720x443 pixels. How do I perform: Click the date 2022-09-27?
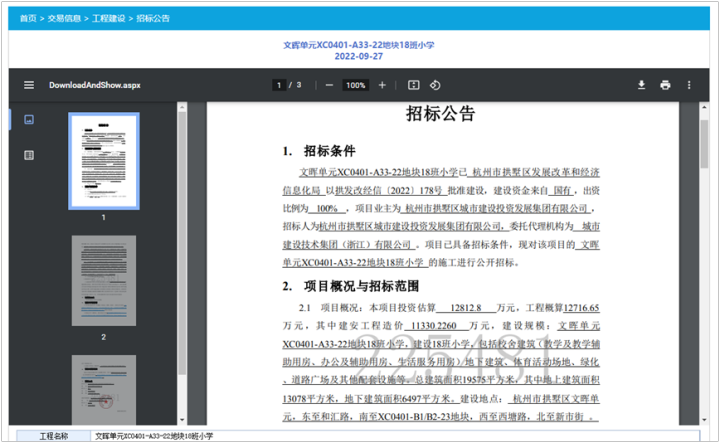tap(359, 56)
